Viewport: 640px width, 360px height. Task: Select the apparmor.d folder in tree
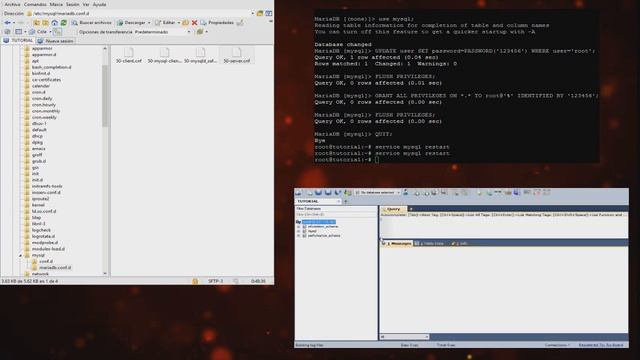[44, 55]
